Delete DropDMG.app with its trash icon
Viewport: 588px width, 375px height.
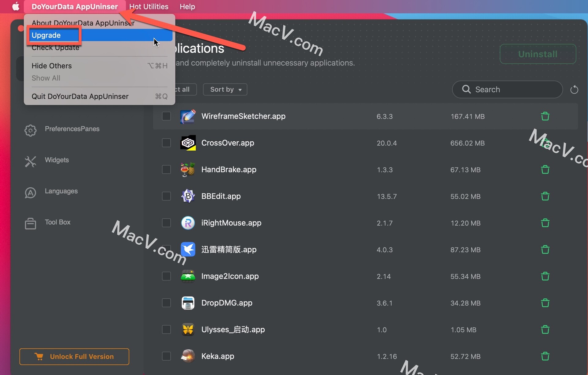545,303
